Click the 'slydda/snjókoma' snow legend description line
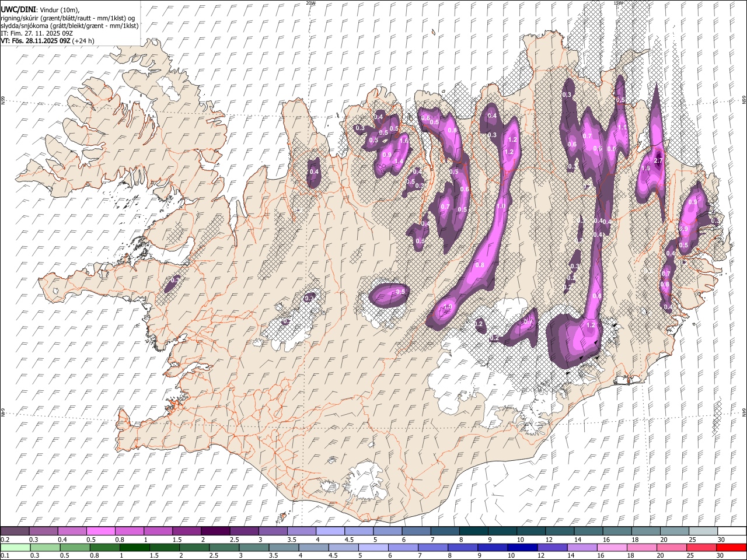Viewport: 747px width, 560px height. [70, 26]
